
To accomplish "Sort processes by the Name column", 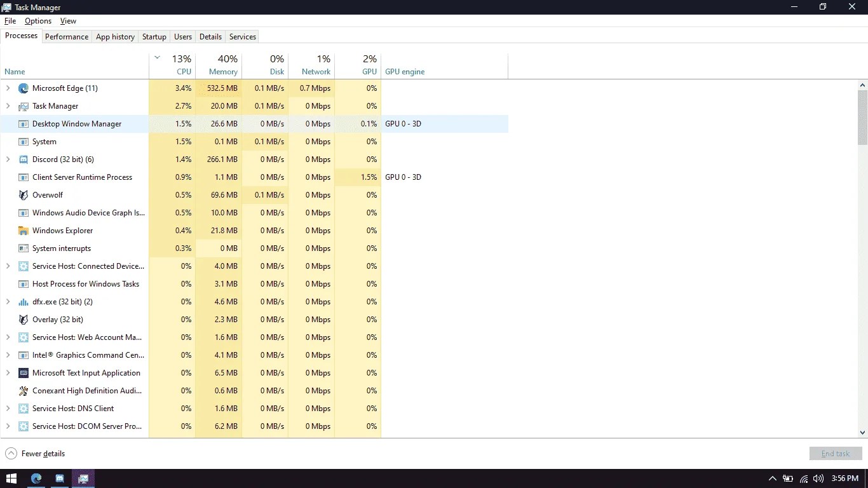I will (x=74, y=65).
